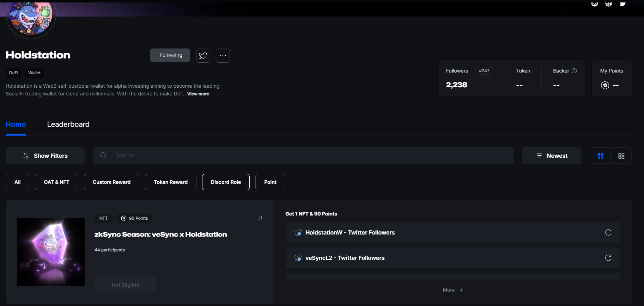This screenshot has width=644, height=306.
Task: Click the down arrow next to More
Action: 461,289
